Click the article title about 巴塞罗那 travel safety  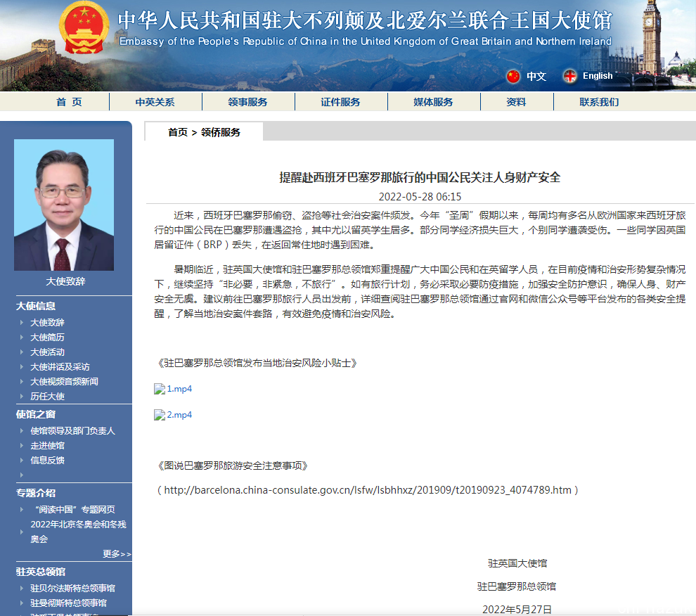420,178
